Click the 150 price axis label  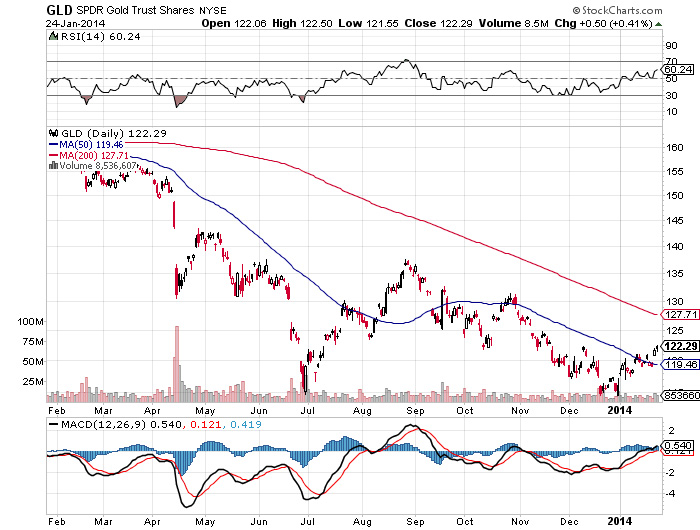coord(675,196)
